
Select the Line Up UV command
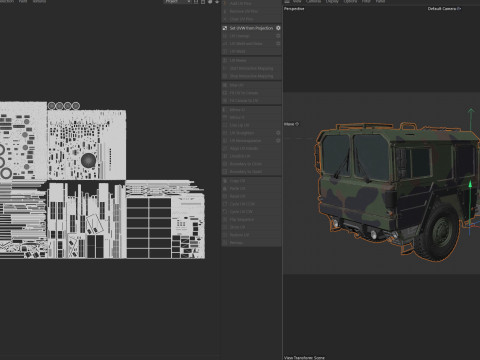point(252,125)
